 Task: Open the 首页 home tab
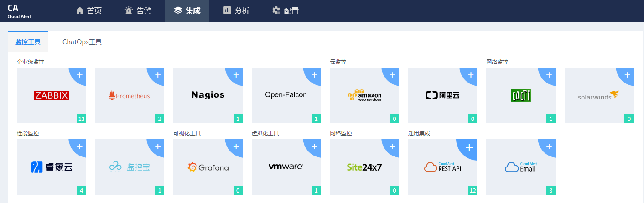click(x=89, y=11)
